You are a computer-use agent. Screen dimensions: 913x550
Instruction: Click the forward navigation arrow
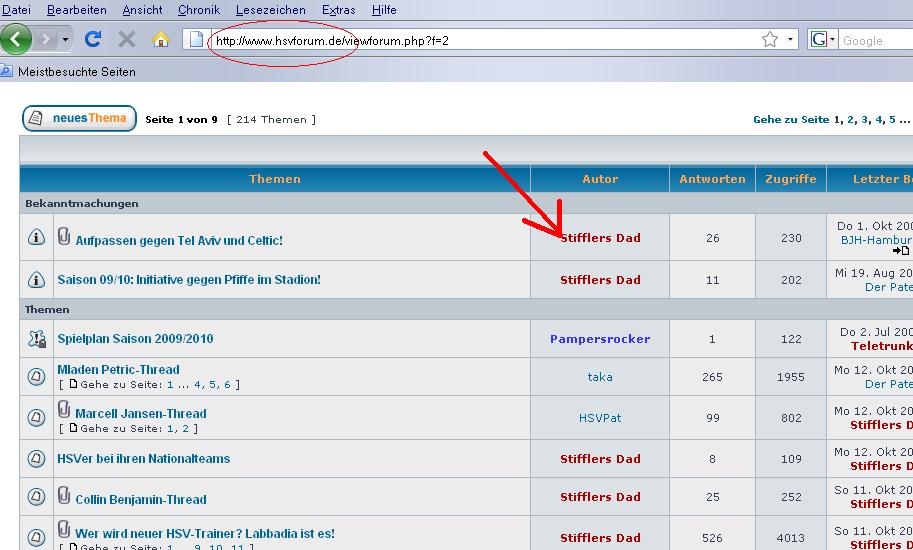(46, 40)
